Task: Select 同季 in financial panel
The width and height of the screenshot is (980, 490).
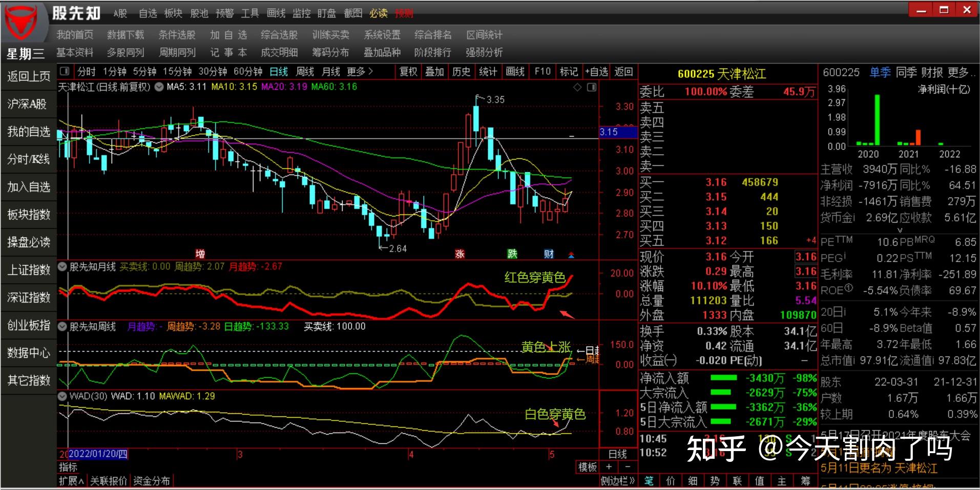Action: pos(906,73)
